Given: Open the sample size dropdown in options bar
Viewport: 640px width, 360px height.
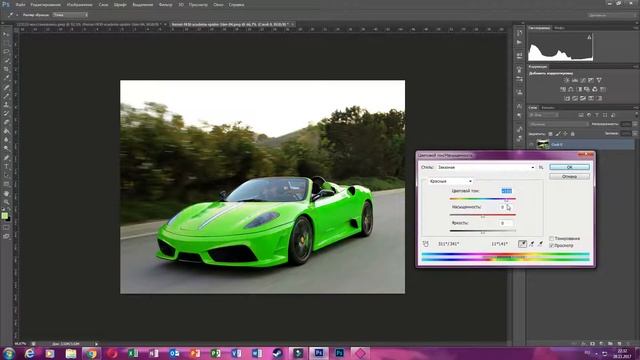Looking at the screenshot, I should 70,15.
